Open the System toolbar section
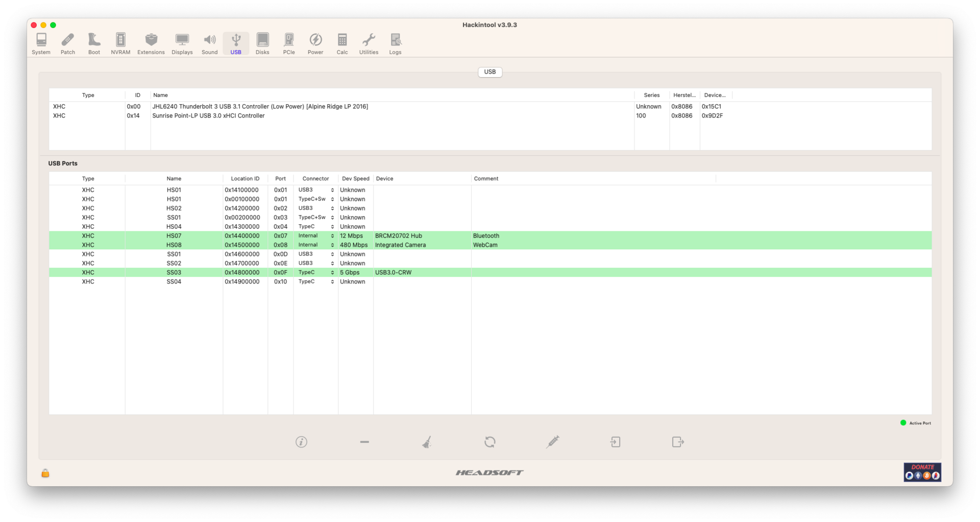 (x=41, y=44)
